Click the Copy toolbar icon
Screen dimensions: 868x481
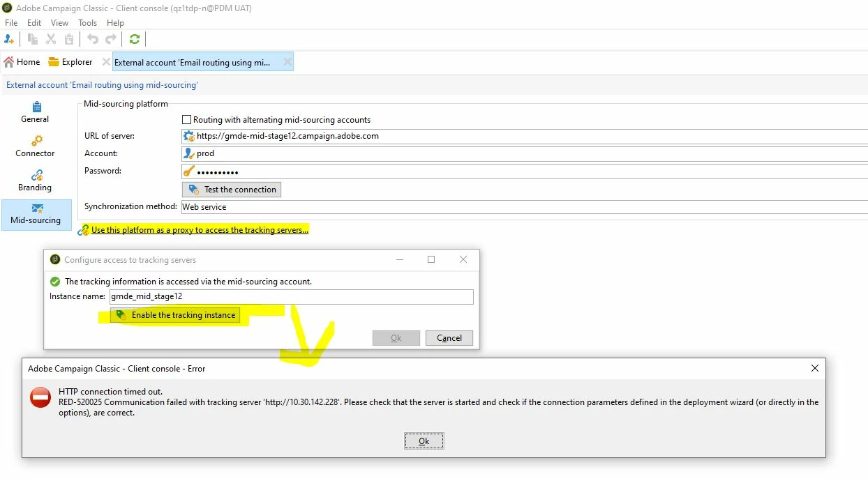(33, 40)
